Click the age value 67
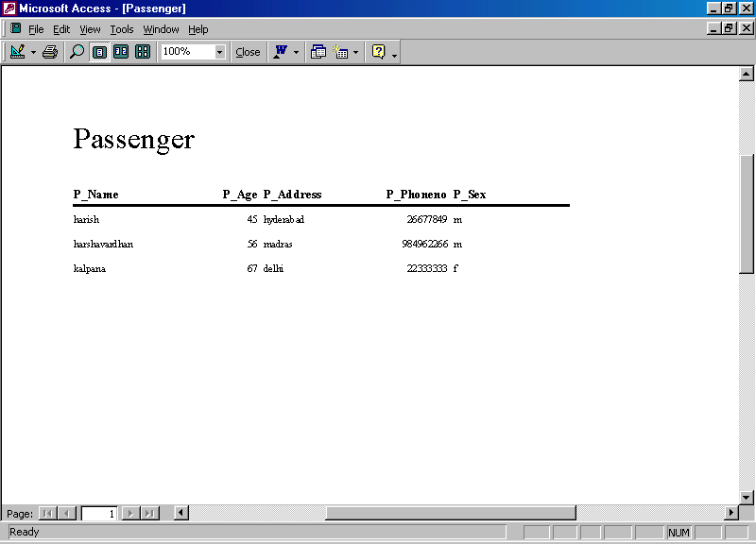Screen dimensions: 756x544 [252, 268]
